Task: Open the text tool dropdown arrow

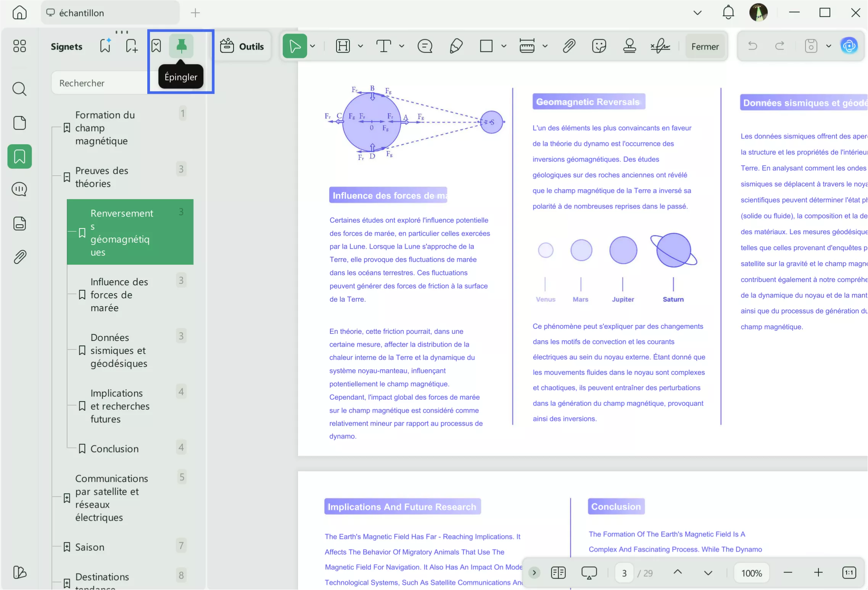Action: coord(402,46)
